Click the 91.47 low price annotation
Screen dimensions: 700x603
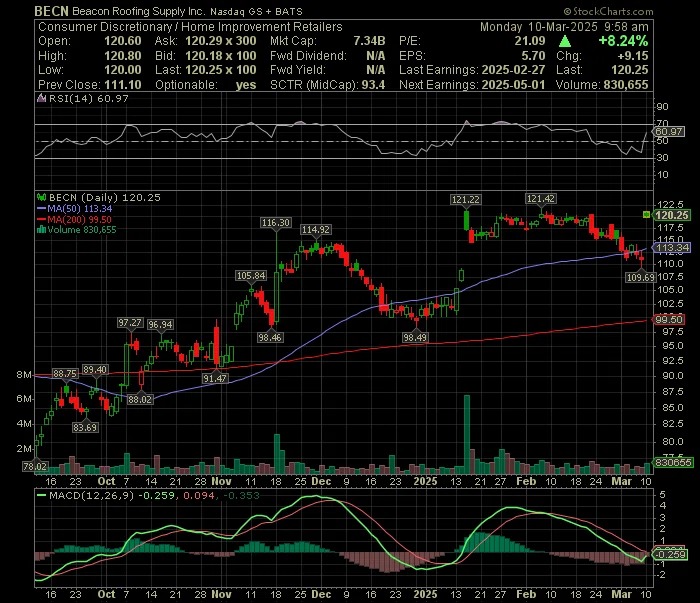215,378
